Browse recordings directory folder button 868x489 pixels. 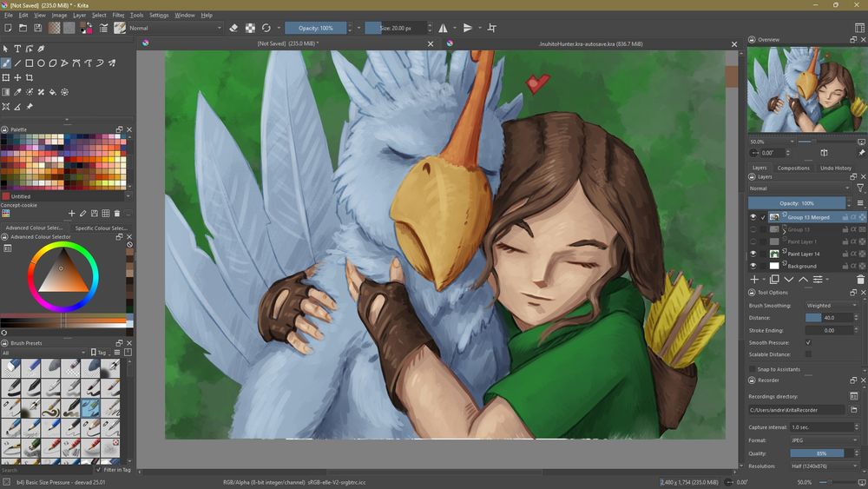tap(853, 410)
